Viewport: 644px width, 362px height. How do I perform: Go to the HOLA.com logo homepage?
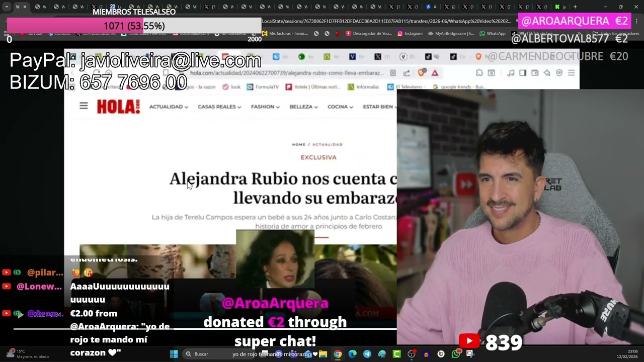[x=118, y=107]
